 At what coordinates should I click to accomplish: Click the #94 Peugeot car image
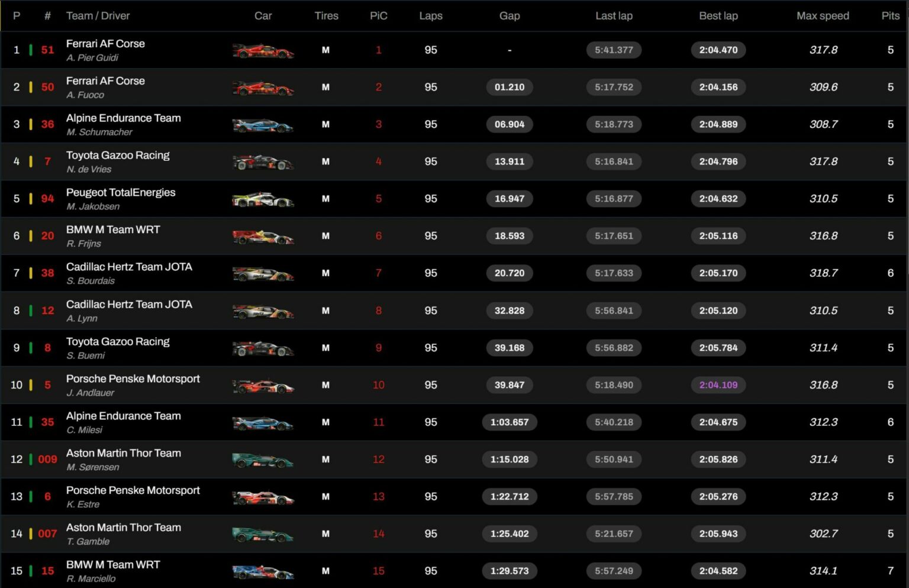click(263, 200)
